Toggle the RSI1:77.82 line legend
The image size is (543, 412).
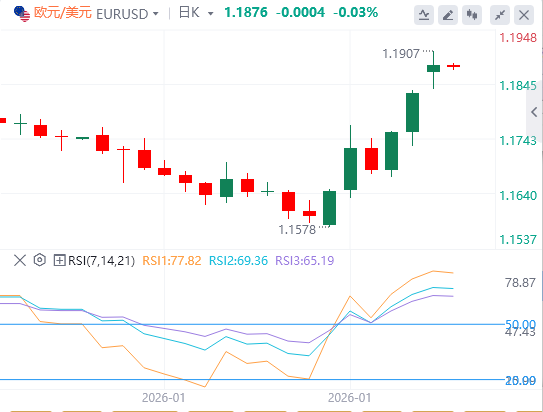(172, 261)
